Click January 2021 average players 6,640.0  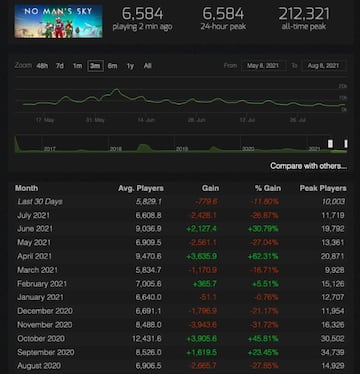tap(148, 297)
